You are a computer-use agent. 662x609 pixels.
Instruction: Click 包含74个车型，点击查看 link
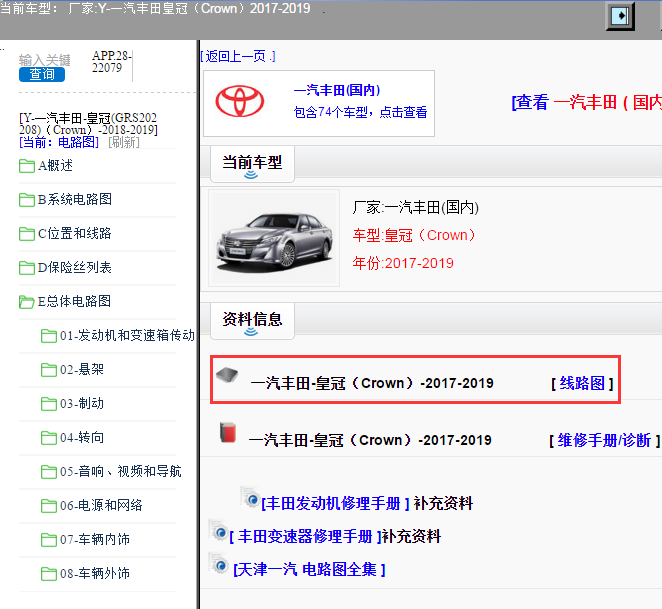(x=360, y=112)
